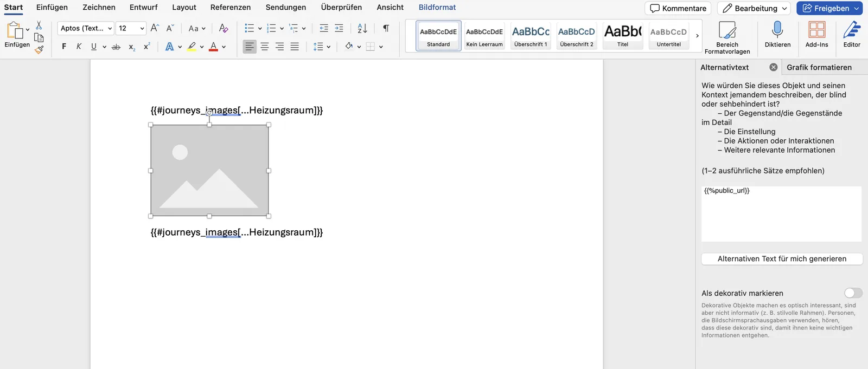Click alt text field containing public_url
This screenshot has height=369, width=868.
(x=781, y=214)
